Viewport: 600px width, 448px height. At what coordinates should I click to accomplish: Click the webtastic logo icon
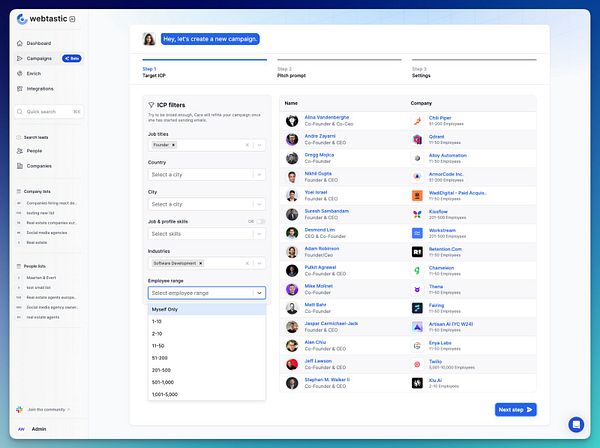[x=22, y=19]
